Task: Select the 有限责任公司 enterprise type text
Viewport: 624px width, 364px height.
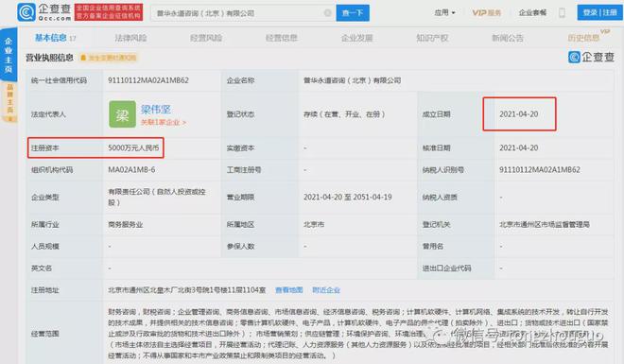Action: pyautogui.click(x=157, y=197)
